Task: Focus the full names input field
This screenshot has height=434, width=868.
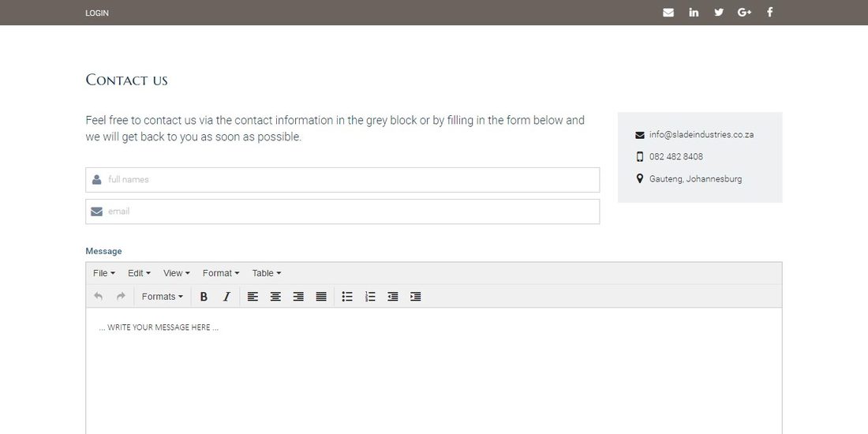Action: 342,180
